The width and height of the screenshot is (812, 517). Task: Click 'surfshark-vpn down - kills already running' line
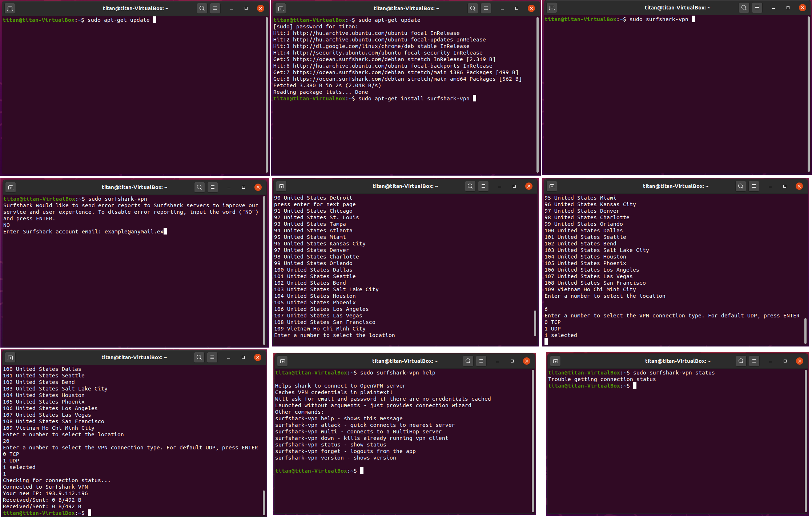362,438
